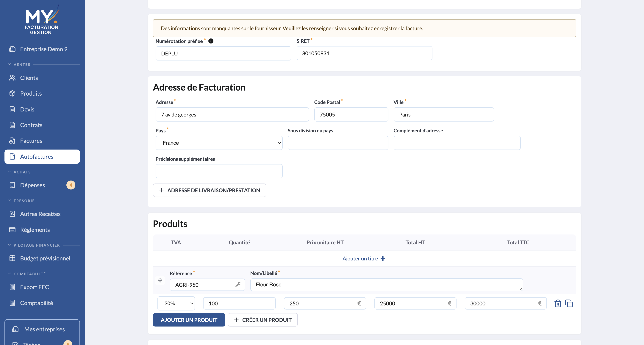Click the AJOUTER UN PRODUIT button

[189, 320]
